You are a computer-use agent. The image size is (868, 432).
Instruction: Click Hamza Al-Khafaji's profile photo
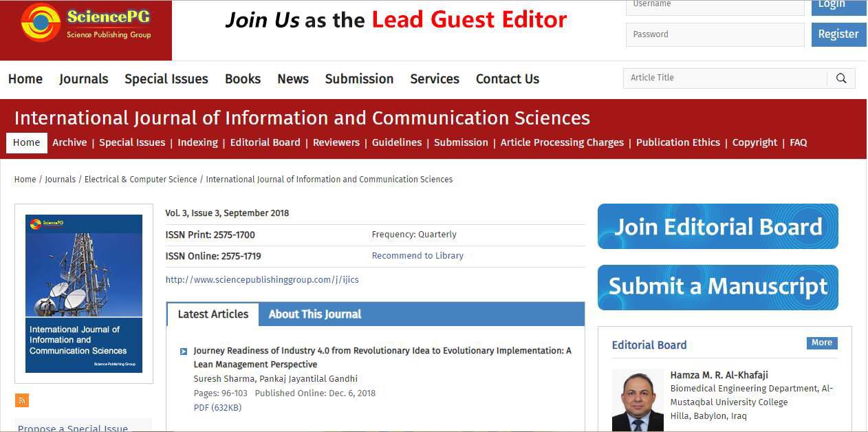pos(638,400)
